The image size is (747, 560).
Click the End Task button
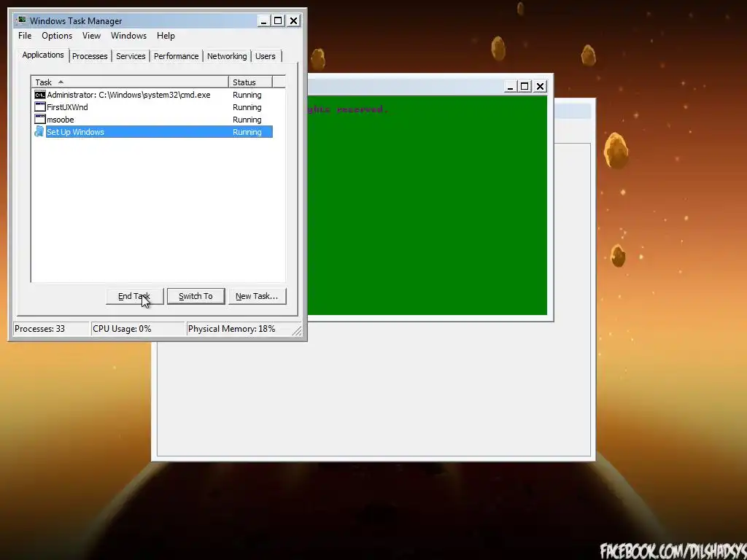134,296
